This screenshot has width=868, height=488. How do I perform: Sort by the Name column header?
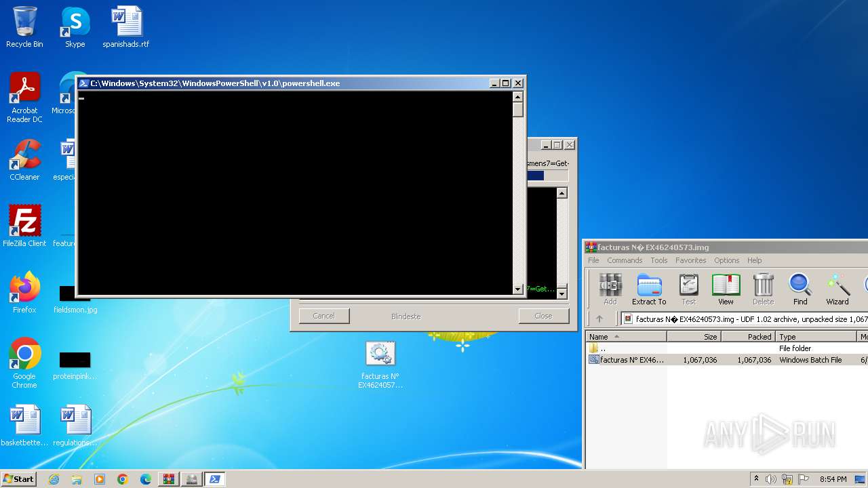point(627,337)
